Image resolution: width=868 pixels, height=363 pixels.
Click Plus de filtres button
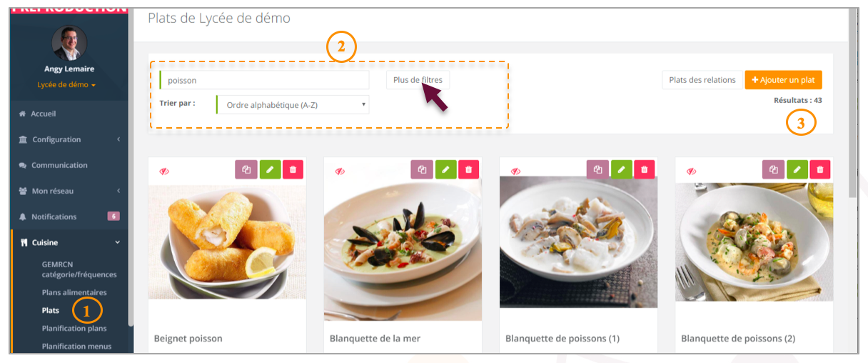pyautogui.click(x=418, y=79)
